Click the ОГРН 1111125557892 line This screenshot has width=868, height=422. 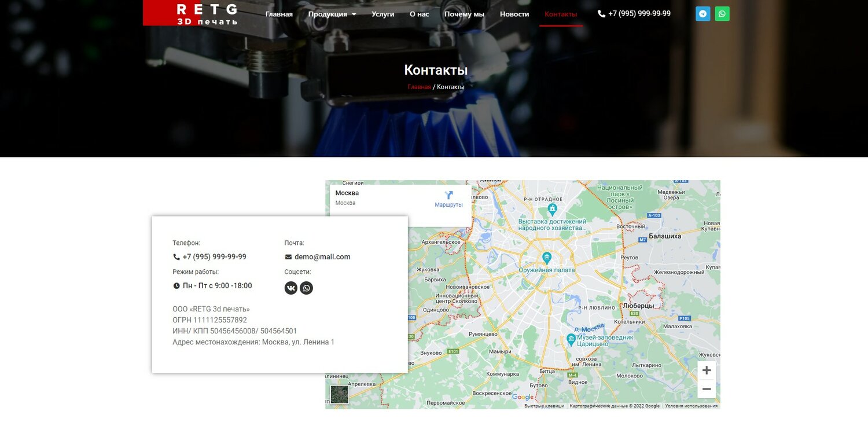[x=209, y=320]
